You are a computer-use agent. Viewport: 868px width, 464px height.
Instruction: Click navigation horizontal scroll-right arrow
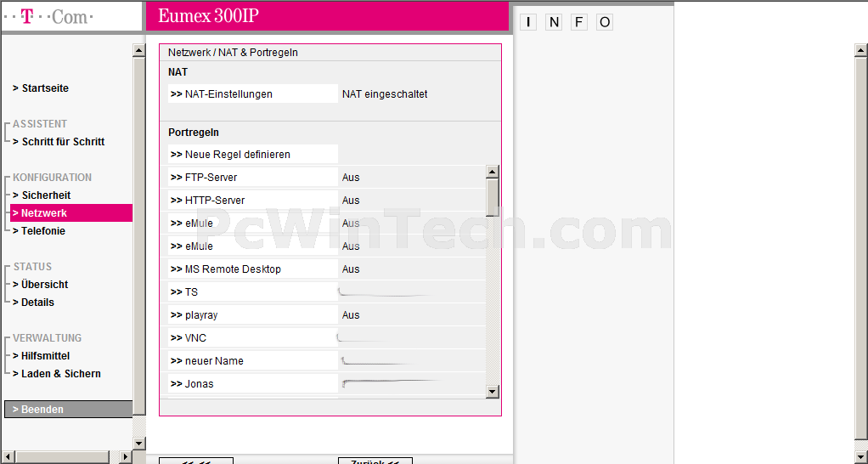(126, 457)
